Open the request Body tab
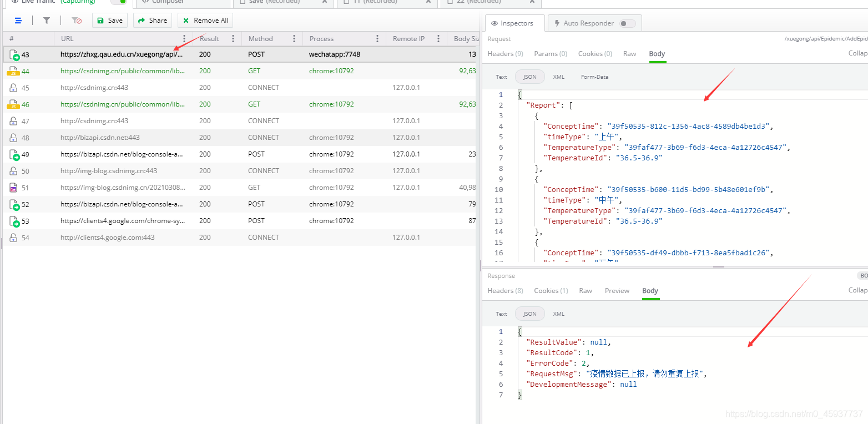 click(x=657, y=54)
